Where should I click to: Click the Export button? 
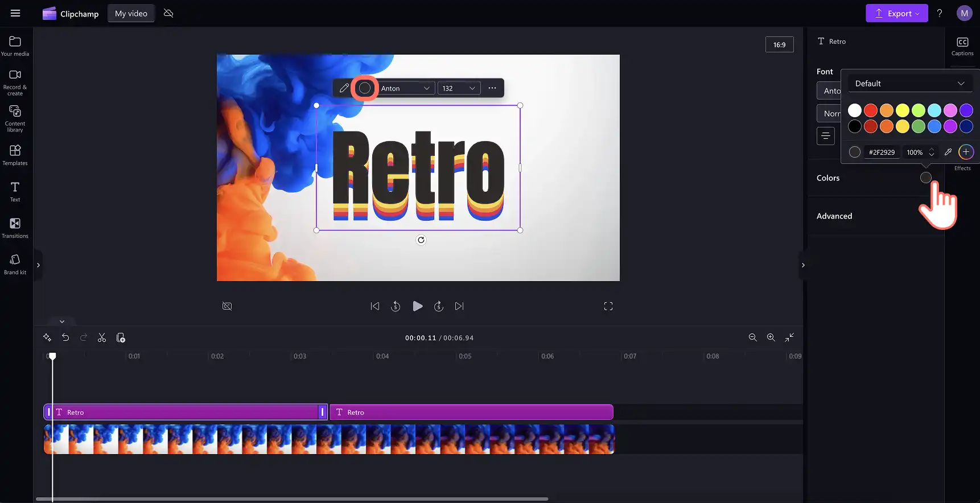tap(897, 13)
